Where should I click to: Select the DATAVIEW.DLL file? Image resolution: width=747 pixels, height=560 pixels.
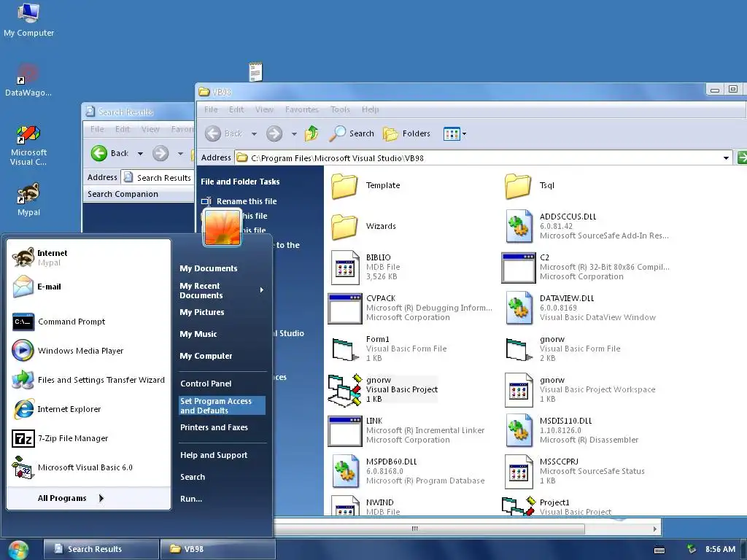tap(580, 308)
